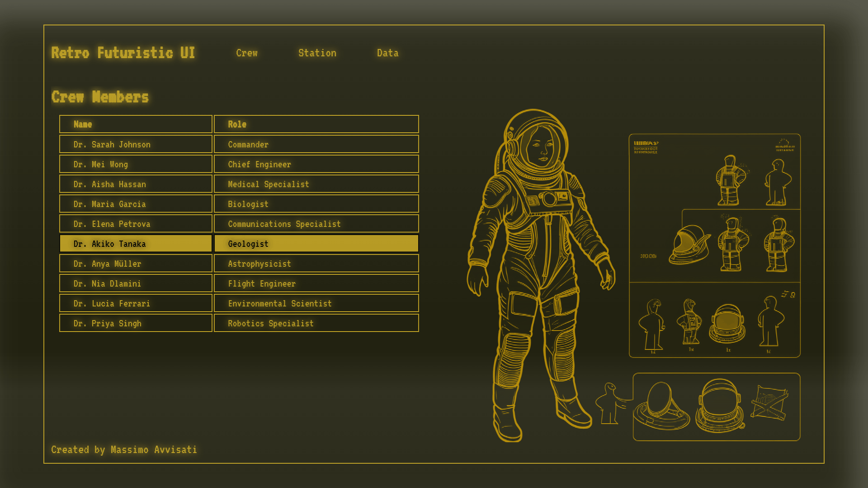Select Dr. Nia Dlamini name cell
This screenshot has width=868, height=488.
tap(136, 283)
